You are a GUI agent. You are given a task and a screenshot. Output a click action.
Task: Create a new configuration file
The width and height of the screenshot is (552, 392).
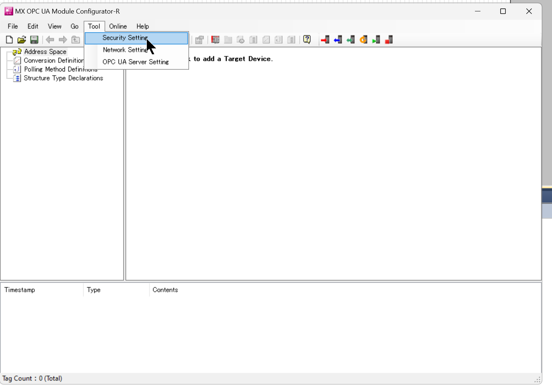click(x=9, y=40)
